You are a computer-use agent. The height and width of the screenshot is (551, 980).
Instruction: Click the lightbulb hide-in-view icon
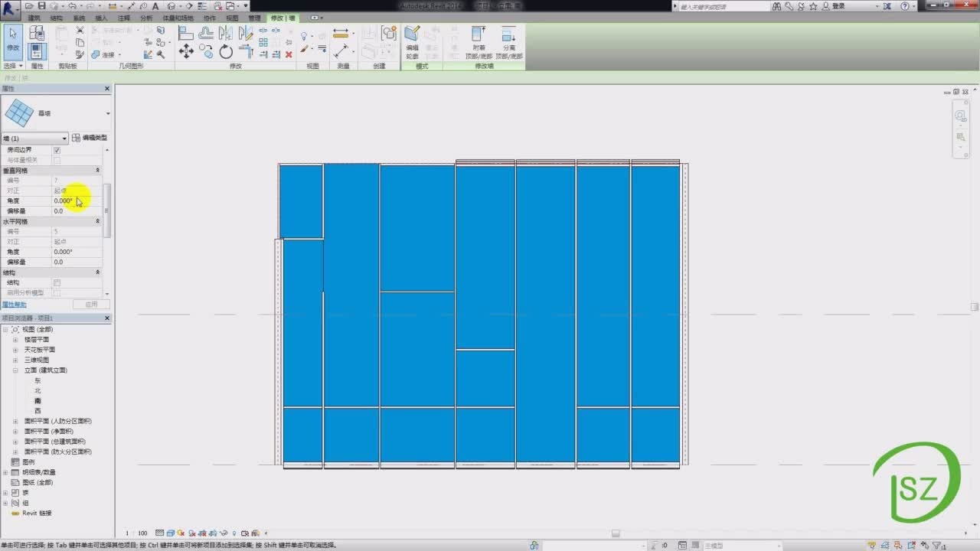[x=304, y=35]
